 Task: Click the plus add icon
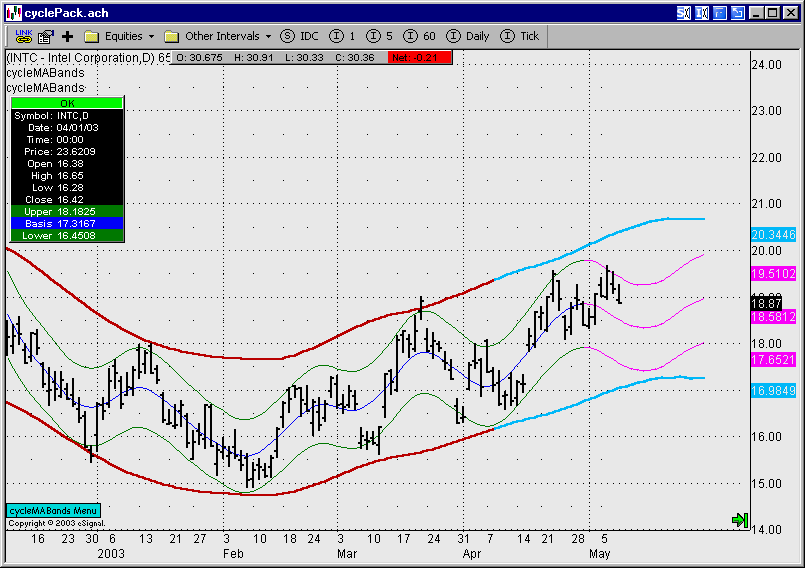pyautogui.click(x=67, y=36)
